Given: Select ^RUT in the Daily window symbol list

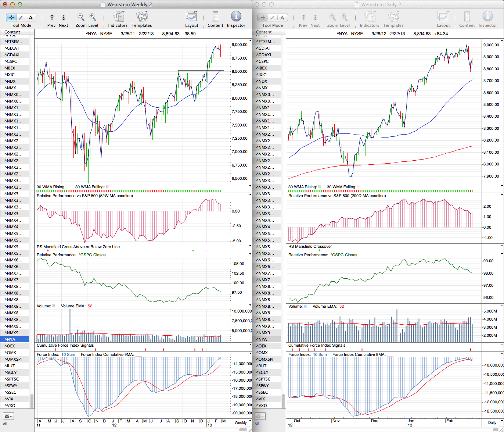Looking at the screenshot, I should pyautogui.click(x=261, y=366).
